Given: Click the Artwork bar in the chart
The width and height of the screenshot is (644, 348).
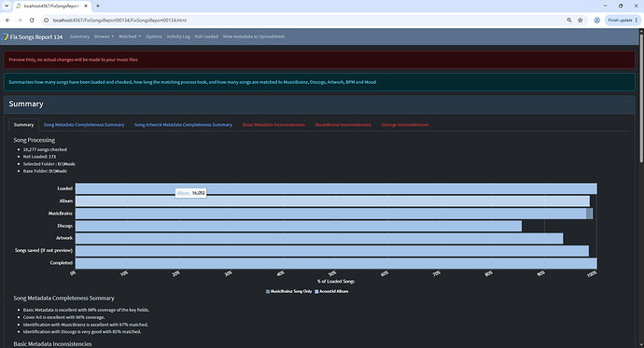Looking at the screenshot, I should tap(319, 239).
